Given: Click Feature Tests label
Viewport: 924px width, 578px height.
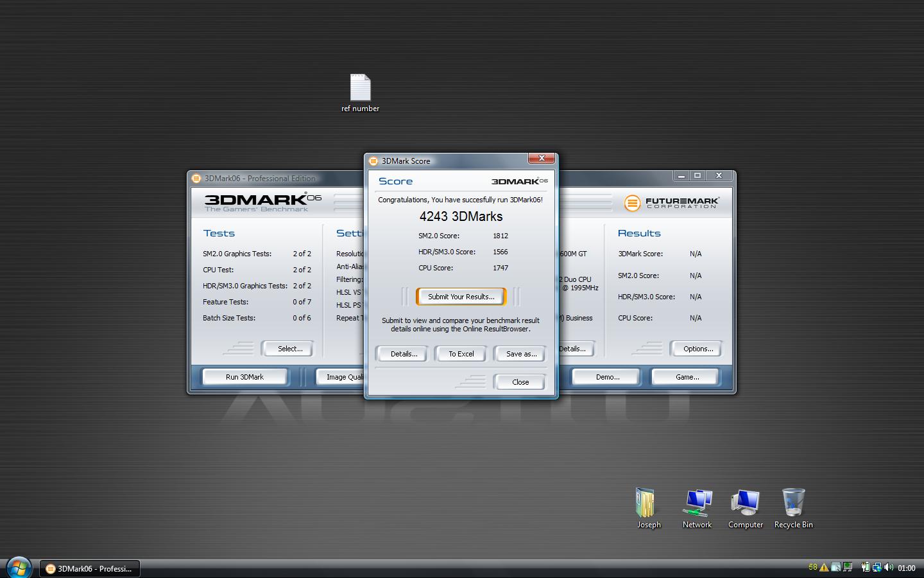Looking at the screenshot, I should point(226,302).
